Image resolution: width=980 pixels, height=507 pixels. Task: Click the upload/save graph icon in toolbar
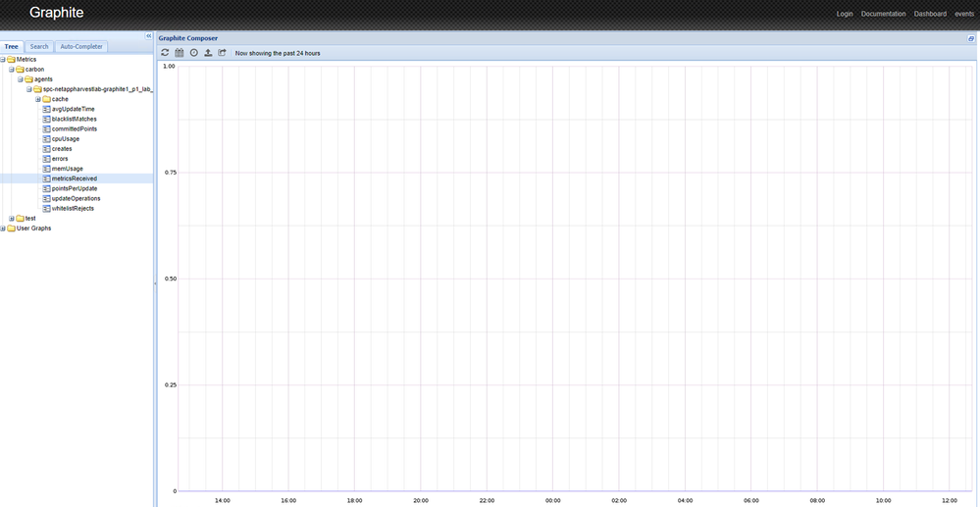(x=208, y=53)
